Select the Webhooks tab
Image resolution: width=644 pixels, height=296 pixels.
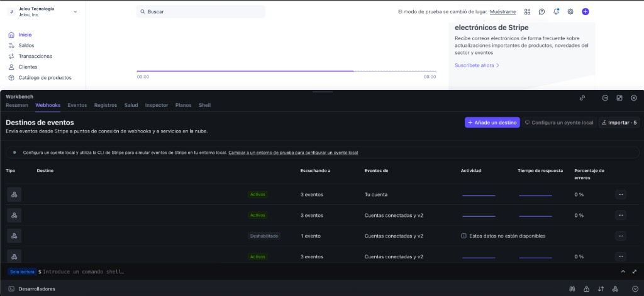tap(48, 105)
